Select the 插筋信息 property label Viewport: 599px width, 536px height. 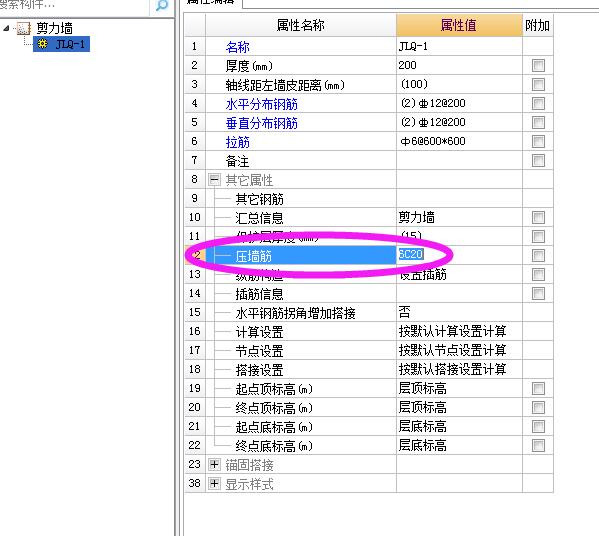[259, 294]
